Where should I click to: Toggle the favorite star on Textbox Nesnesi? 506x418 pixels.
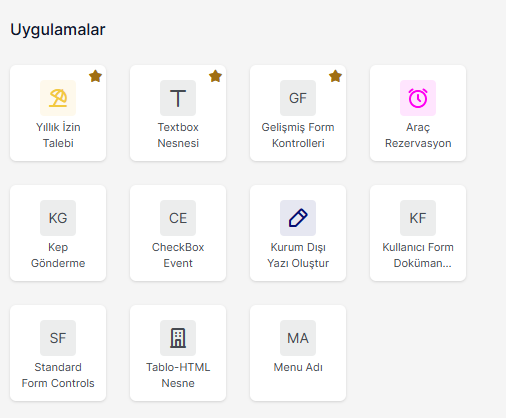[215, 76]
